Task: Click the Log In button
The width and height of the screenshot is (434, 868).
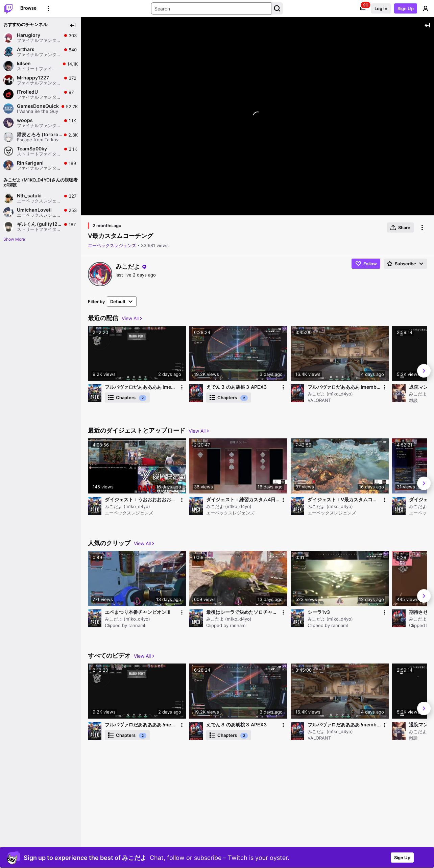Action: tap(381, 8)
